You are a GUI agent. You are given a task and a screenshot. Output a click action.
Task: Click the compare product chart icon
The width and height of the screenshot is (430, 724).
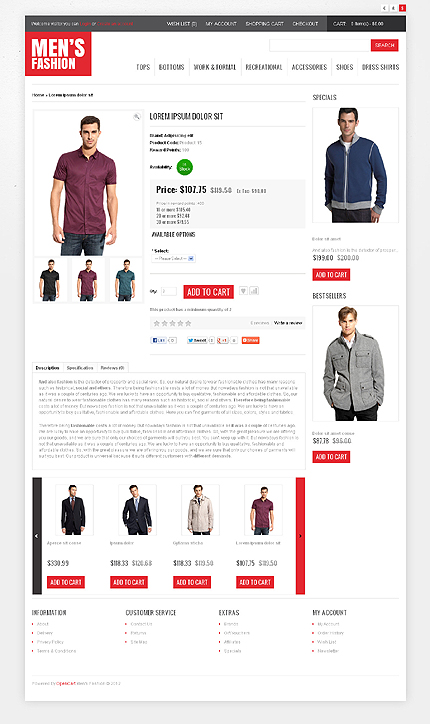click(254, 291)
